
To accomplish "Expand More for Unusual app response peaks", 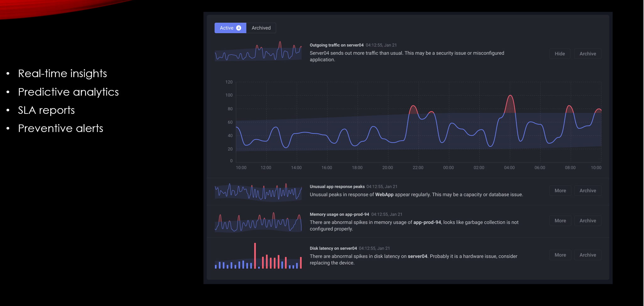I will click(x=560, y=191).
